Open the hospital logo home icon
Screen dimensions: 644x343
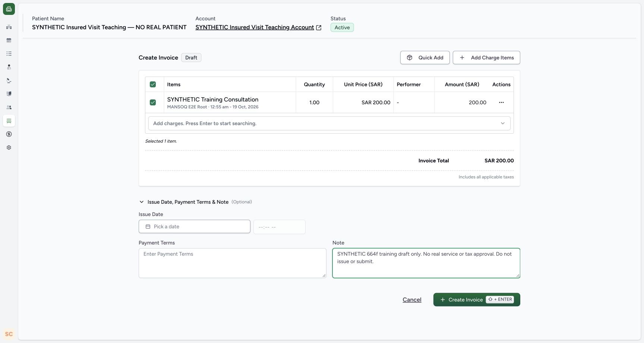(9, 9)
